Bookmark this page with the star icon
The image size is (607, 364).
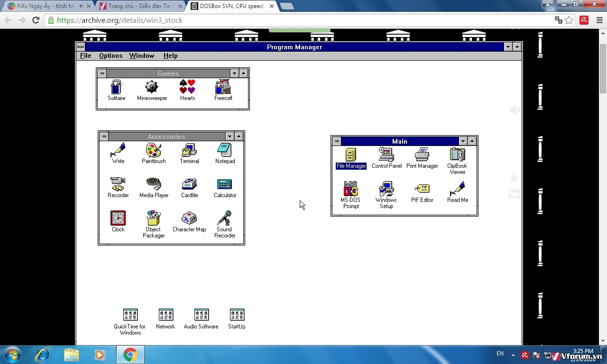(x=569, y=20)
